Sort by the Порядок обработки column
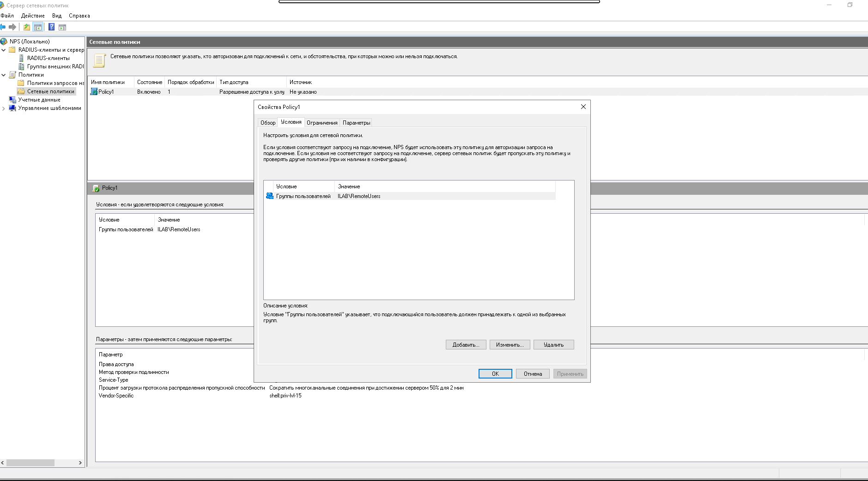The height and width of the screenshot is (481, 868). 191,82
